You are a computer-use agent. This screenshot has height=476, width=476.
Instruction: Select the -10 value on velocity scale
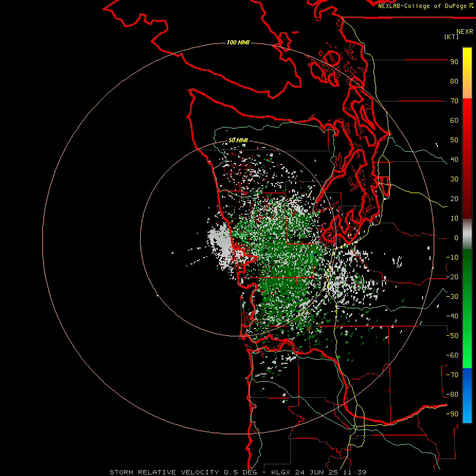452,258
